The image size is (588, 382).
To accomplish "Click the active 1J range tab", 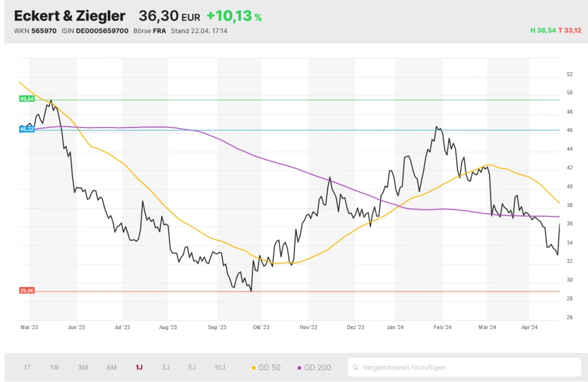I will [139, 367].
